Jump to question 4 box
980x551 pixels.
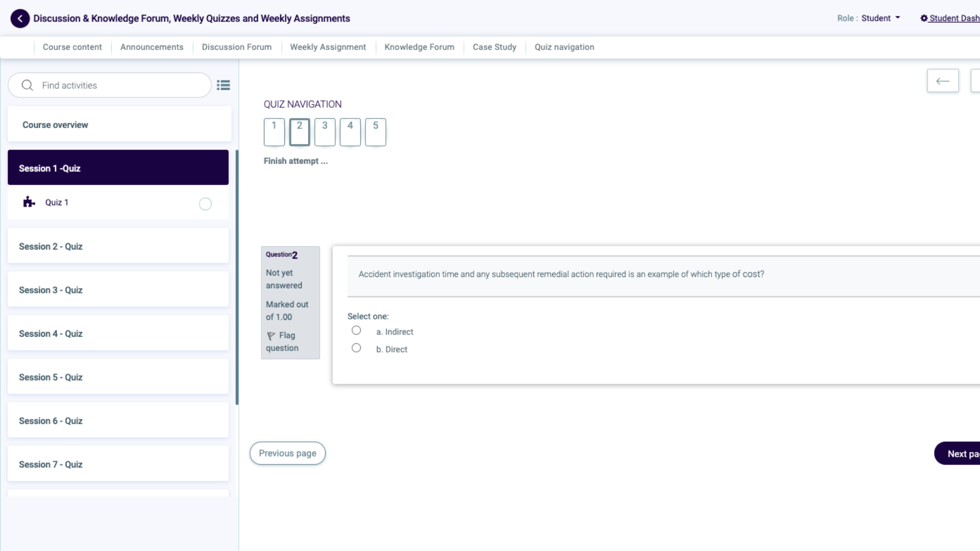click(350, 132)
